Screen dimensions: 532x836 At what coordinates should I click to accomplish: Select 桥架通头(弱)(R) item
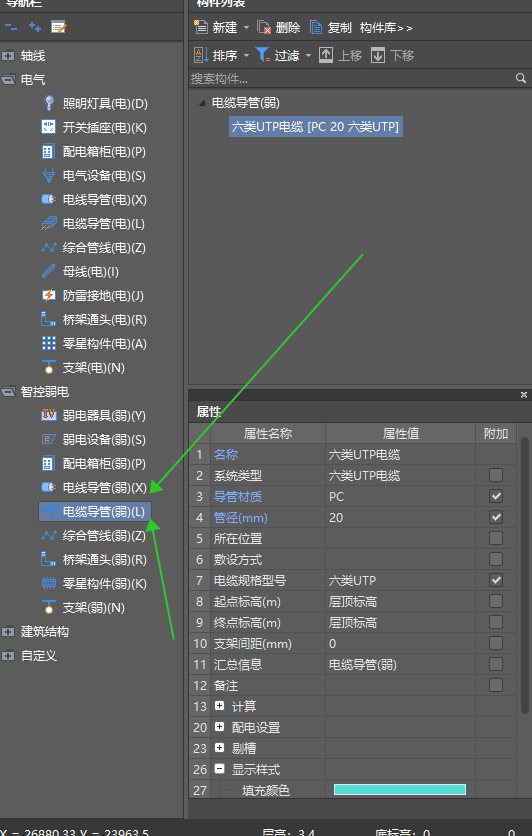tap(94, 559)
